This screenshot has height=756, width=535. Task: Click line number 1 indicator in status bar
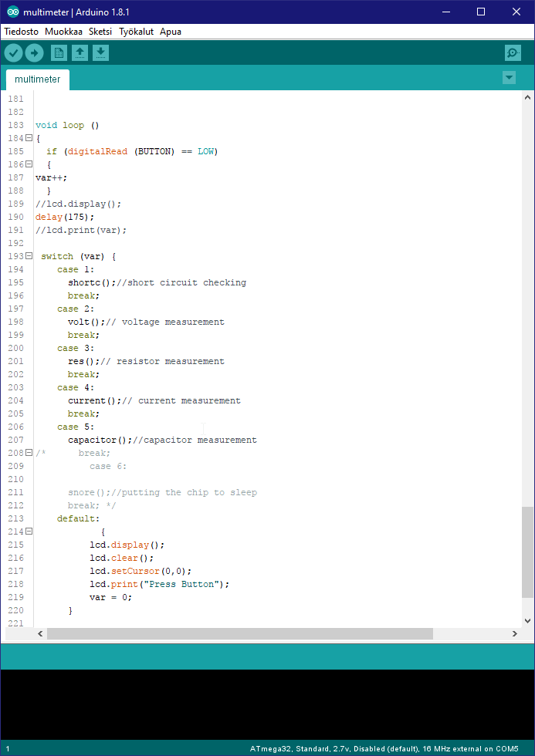(x=7, y=749)
